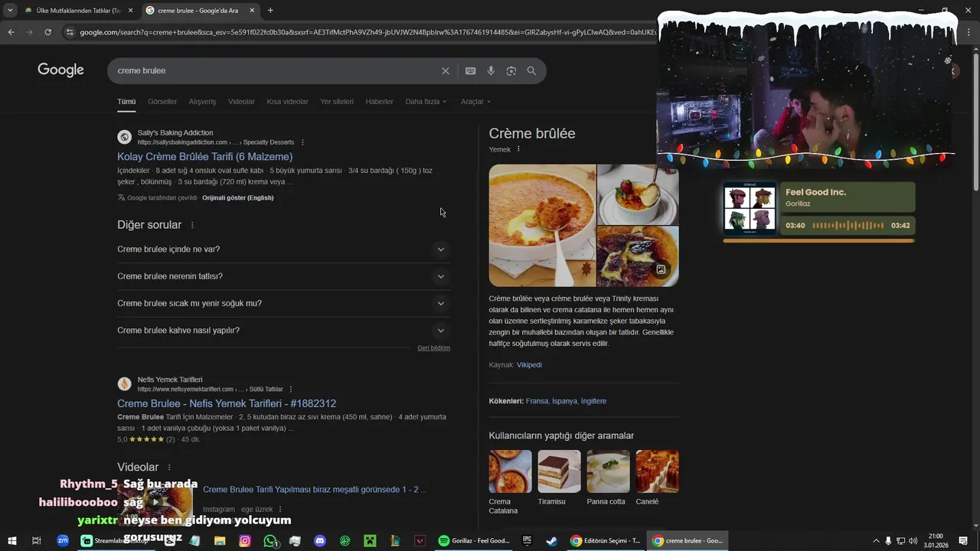Clear the search box with the X icon
The height and width of the screenshot is (551, 980).
coord(446,70)
